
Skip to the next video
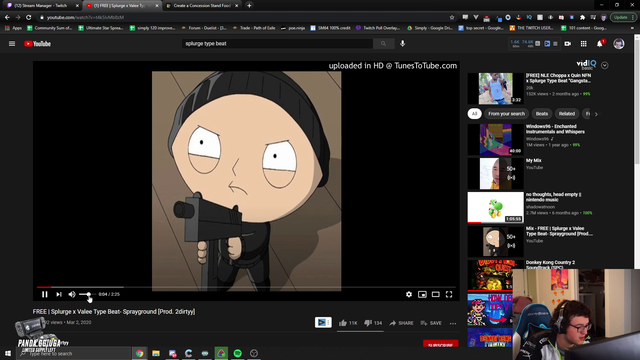pos(59,294)
